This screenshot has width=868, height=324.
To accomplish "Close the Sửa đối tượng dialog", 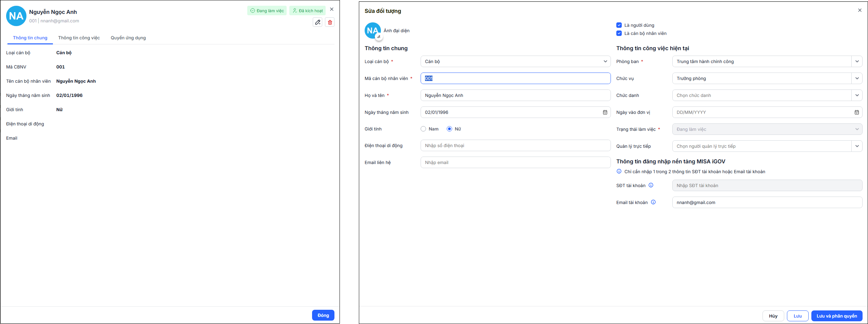I will (860, 11).
